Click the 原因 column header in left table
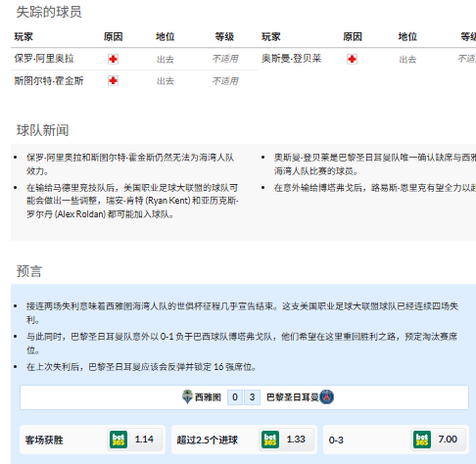Viewport: 476px width, 464px height. (113, 37)
